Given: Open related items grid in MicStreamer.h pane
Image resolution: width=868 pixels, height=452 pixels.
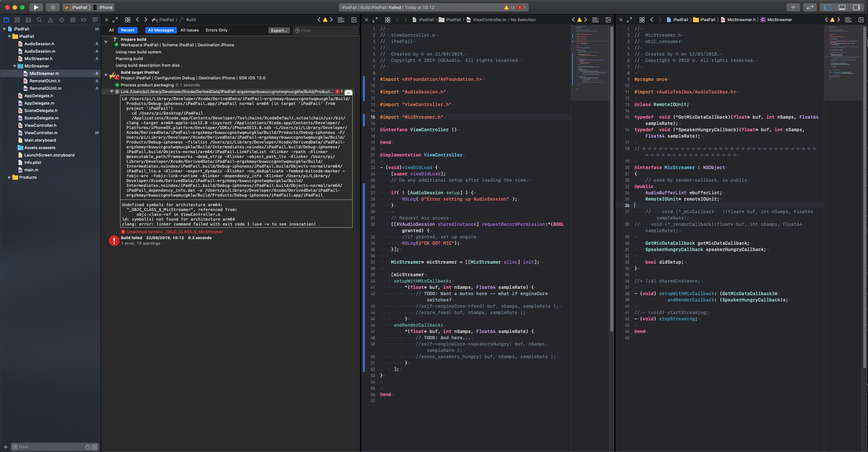Looking at the screenshot, I should click(642, 20).
